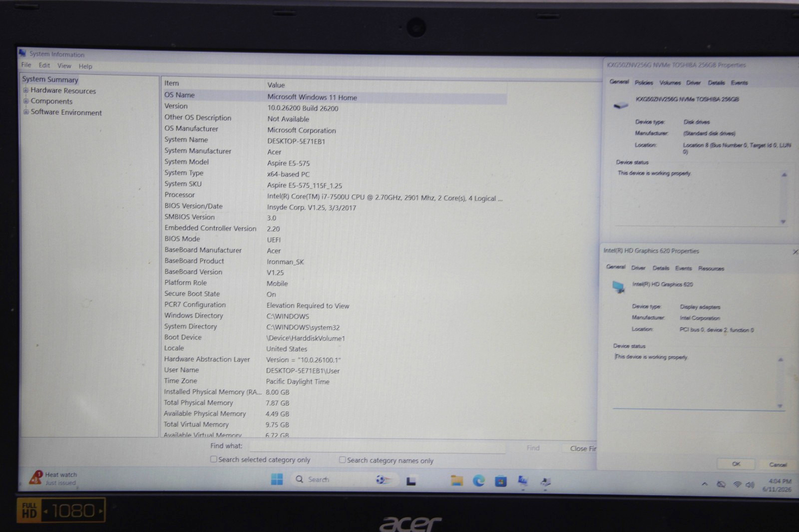The height and width of the screenshot is (532, 799).
Task: Click the Intel HD Graphics 620 device icon
Action: coord(618,287)
